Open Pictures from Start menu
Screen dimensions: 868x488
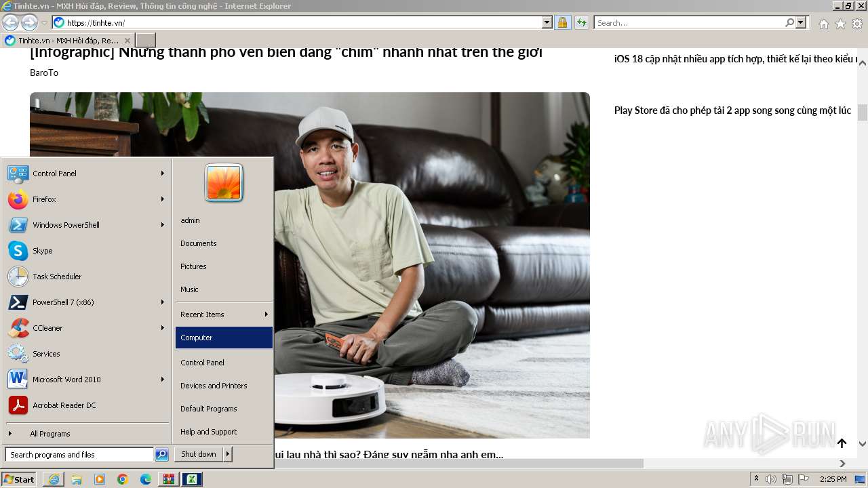[224, 266]
